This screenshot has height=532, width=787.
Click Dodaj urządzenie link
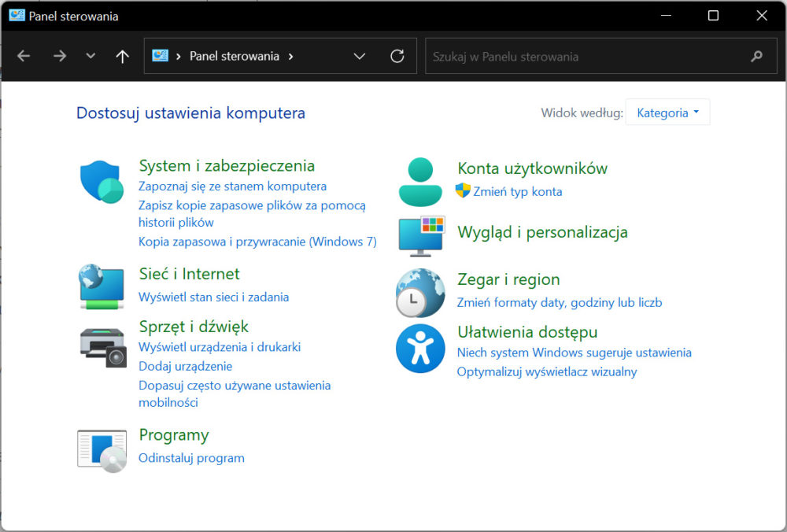click(x=185, y=367)
